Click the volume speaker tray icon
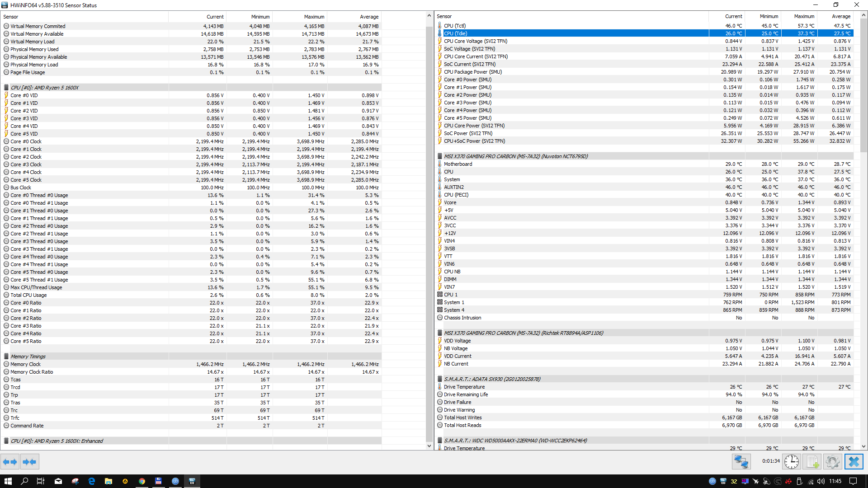868x488 pixels. pyautogui.click(x=821, y=481)
